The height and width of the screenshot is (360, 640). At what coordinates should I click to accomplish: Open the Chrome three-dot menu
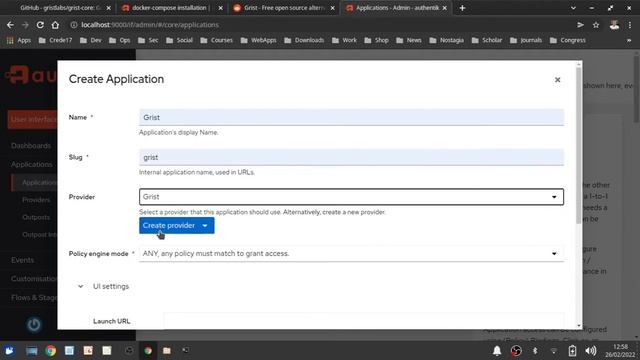[x=630, y=25]
